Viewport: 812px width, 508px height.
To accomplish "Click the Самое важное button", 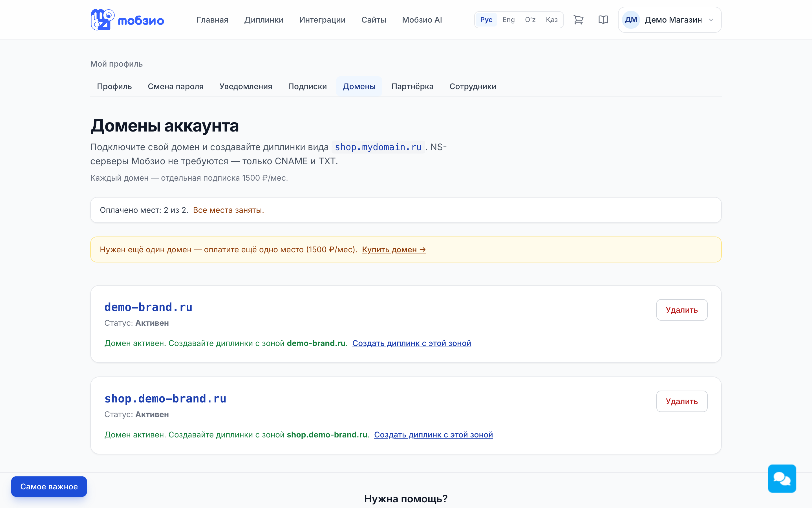I will [x=49, y=487].
